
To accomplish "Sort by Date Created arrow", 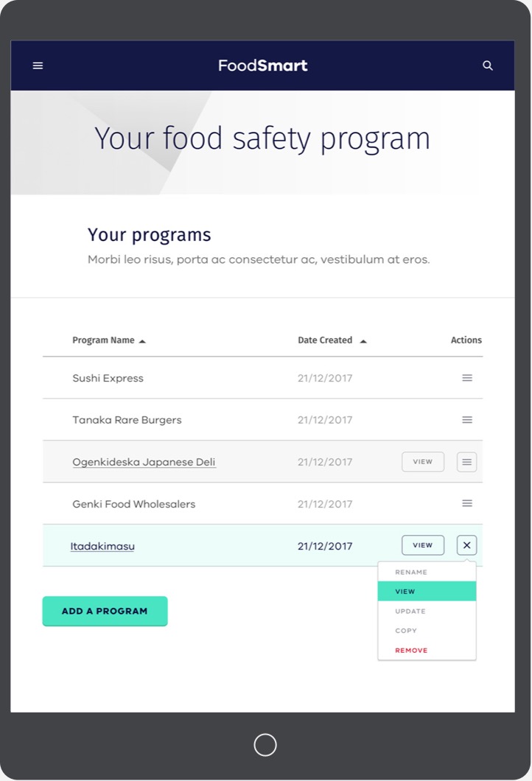I will point(363,341).
